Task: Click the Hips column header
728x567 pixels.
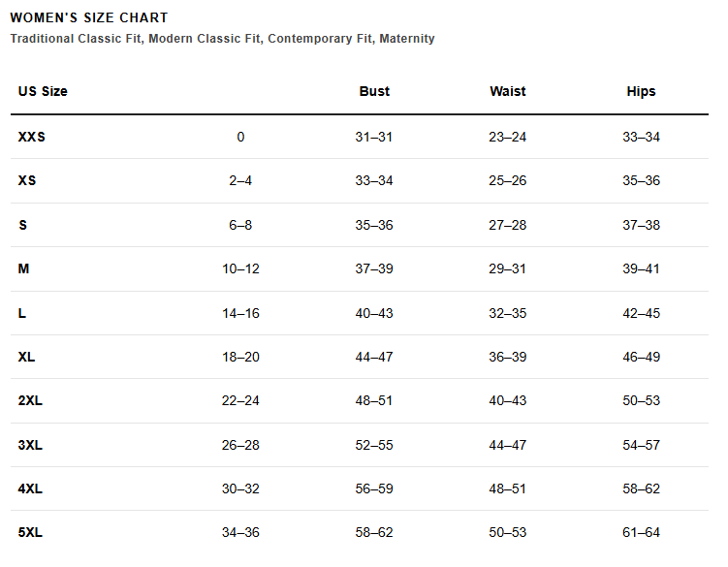Action: (x=641, y=91)
